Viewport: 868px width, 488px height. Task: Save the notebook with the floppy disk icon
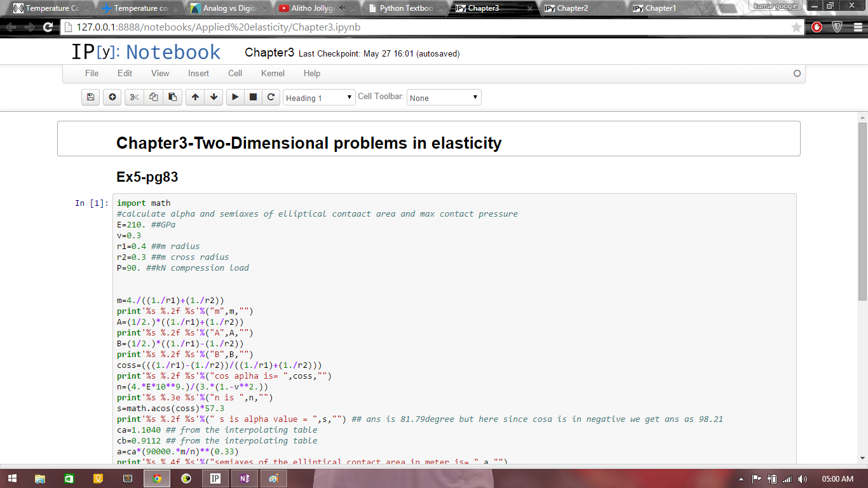pos(90,97)
